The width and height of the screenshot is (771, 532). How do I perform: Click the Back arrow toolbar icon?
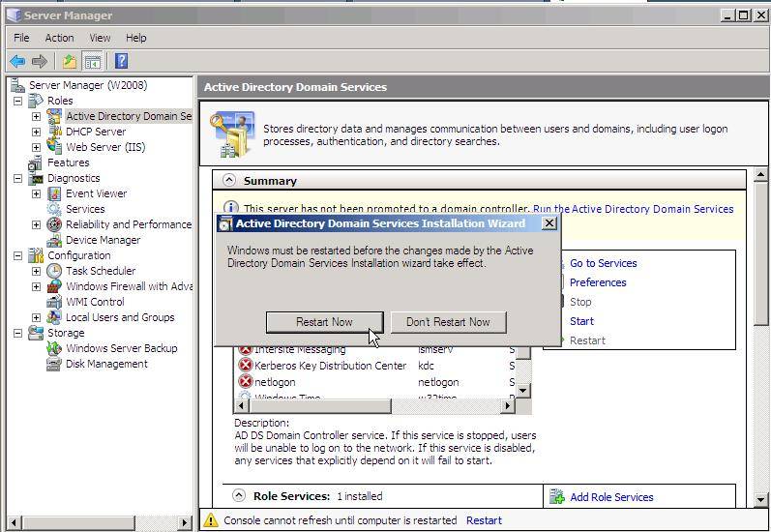point(17,62)
